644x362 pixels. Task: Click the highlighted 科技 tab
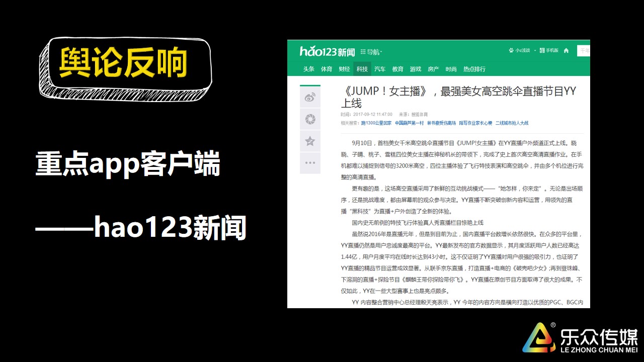click(362, 69)
